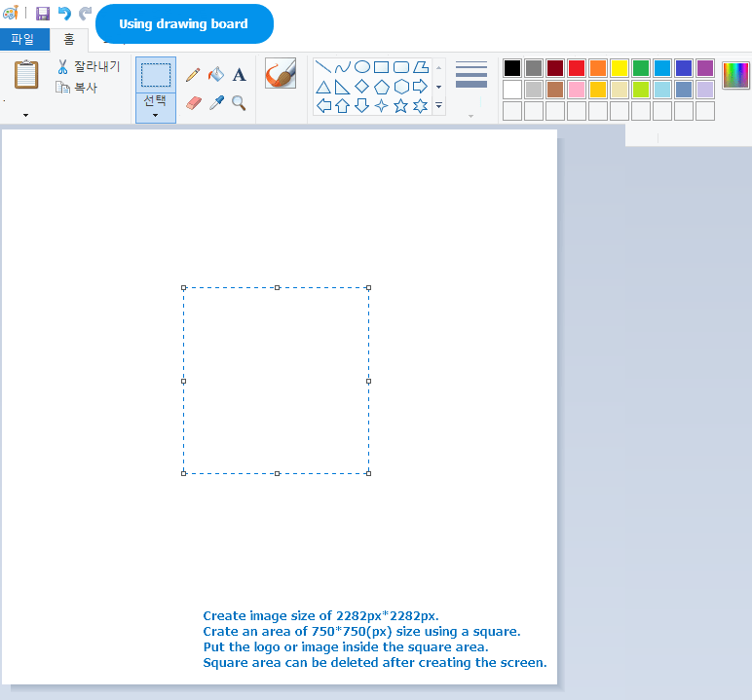Viewport: 752px width, 700px height.
Task: Expand the 선택 selection dropdown arrow
Action: point(155,115)
